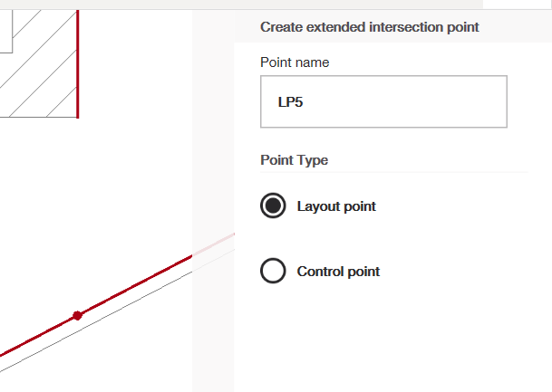
Task: Click the 'Point name' field label
Action: 295,62
